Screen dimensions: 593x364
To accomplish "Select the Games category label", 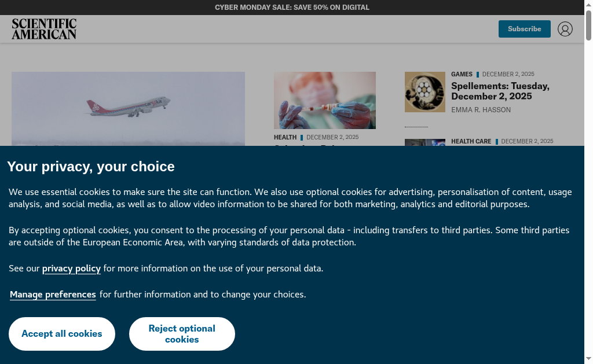I will tap(462, 75).
